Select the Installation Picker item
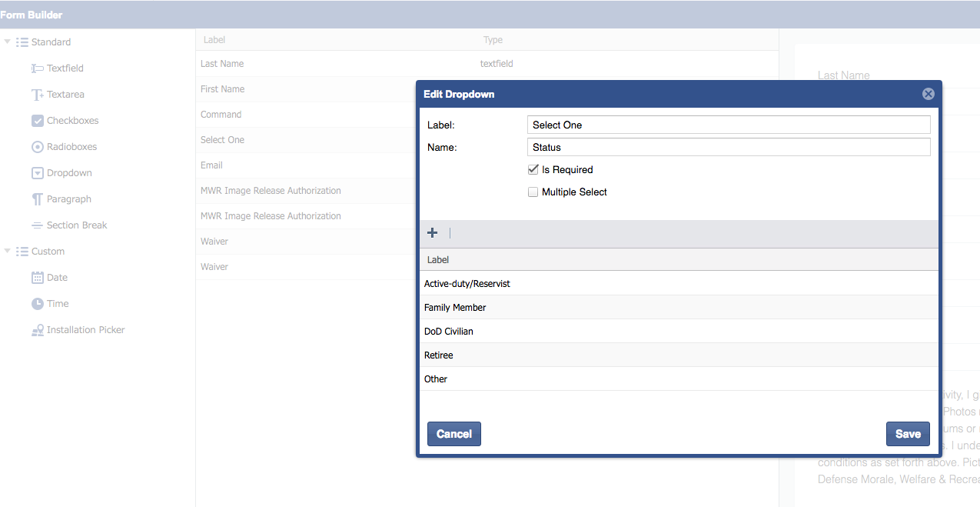980x507 pixels. click(85, 330)
